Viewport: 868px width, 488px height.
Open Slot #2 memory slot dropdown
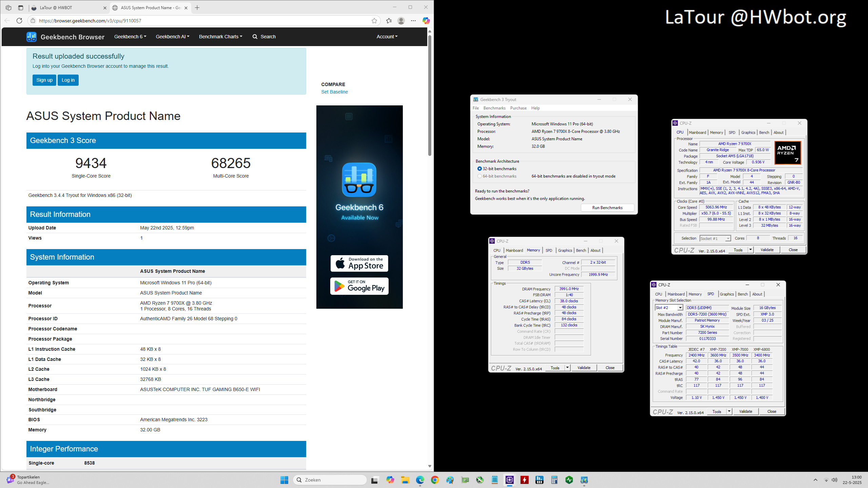[680, 308]
